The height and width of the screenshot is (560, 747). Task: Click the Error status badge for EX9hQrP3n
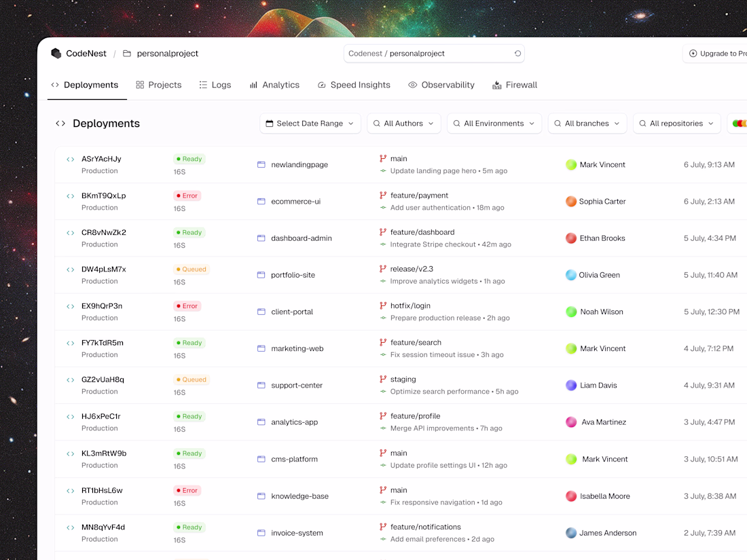187,305
